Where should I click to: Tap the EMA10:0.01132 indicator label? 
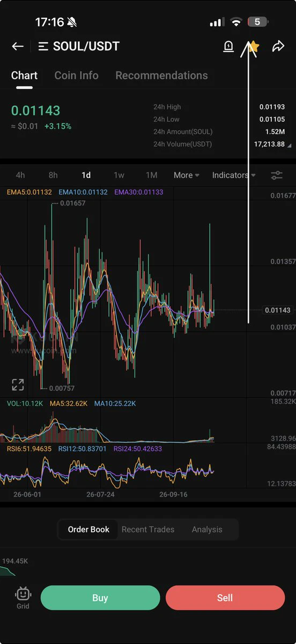83,192
